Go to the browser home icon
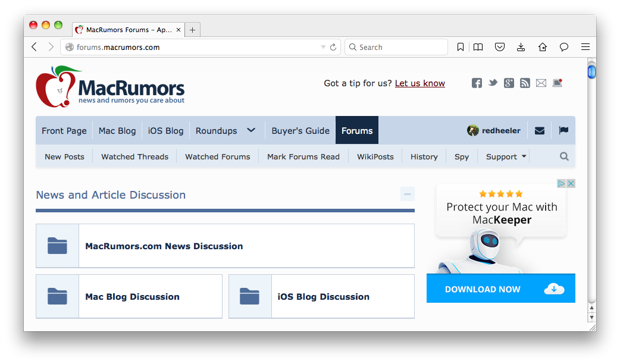 [543, 47]
